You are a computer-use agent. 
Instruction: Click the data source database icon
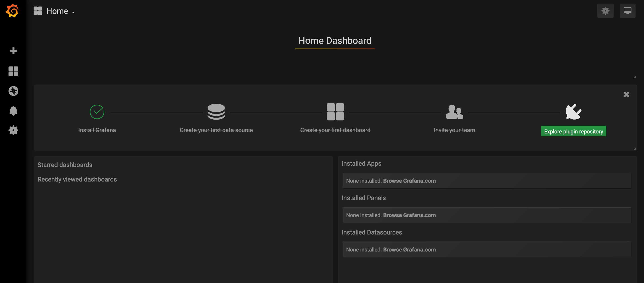[x=216, y=112]
